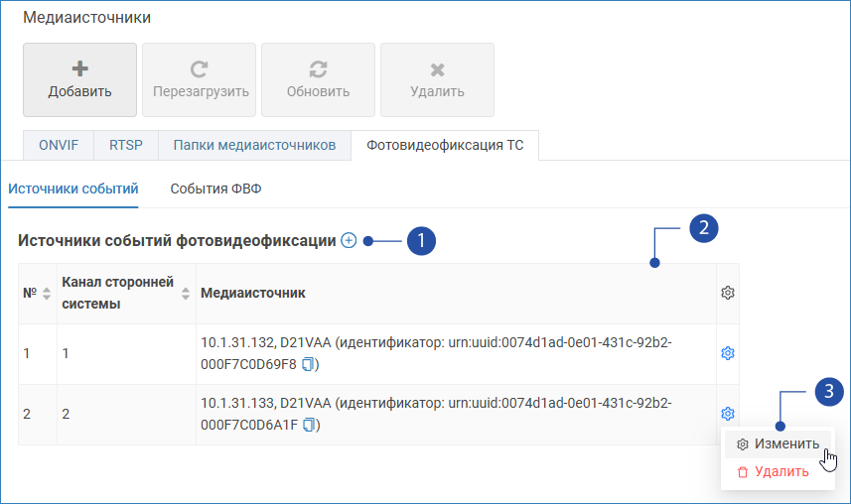
Task: Open gear settings for row 1
Action: [727, 353]
